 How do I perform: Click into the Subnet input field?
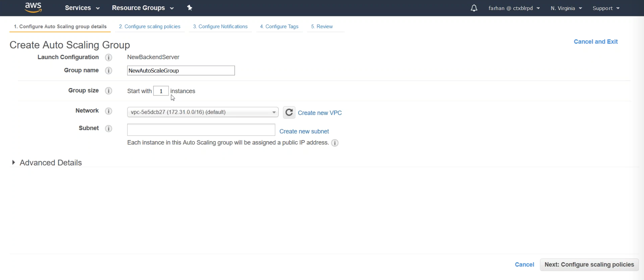(x=201, y=130)
